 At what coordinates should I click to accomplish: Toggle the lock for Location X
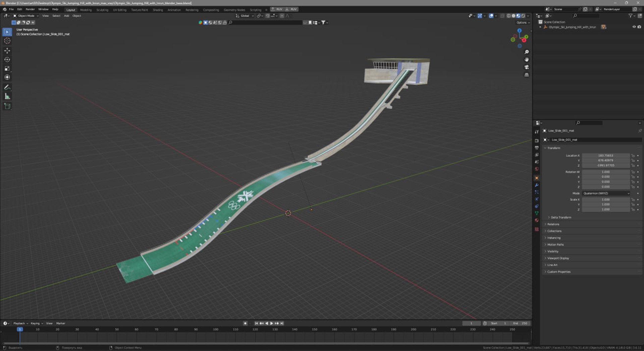633,156
